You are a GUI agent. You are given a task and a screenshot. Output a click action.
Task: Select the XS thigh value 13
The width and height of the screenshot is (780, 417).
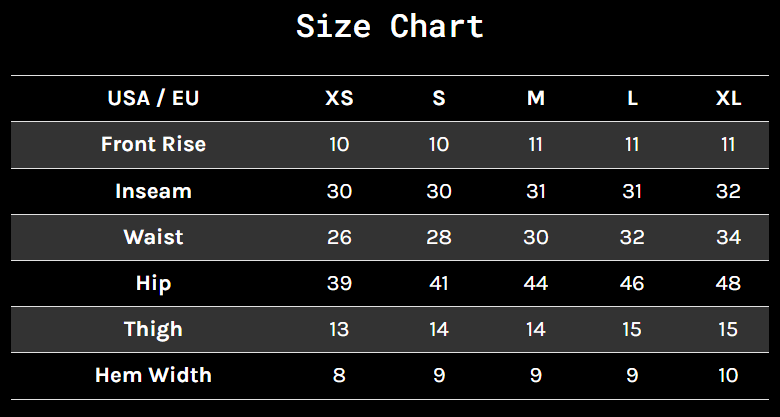339,329
